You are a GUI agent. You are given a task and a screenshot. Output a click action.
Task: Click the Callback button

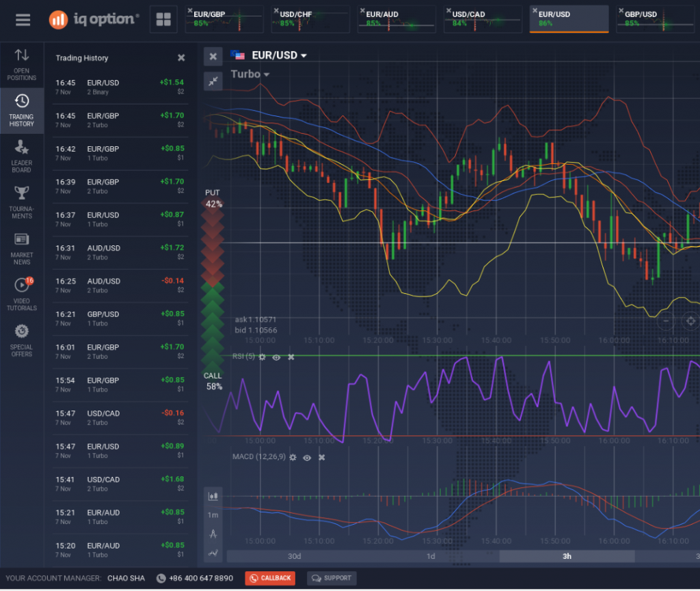pyautogui.click(x=270, y=578)
